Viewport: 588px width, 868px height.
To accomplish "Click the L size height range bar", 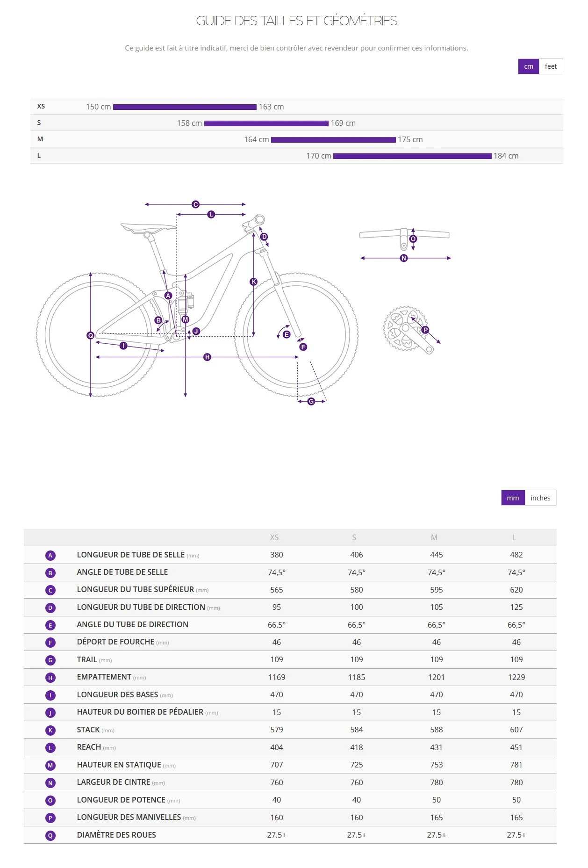I will click(x=412, y=156).
